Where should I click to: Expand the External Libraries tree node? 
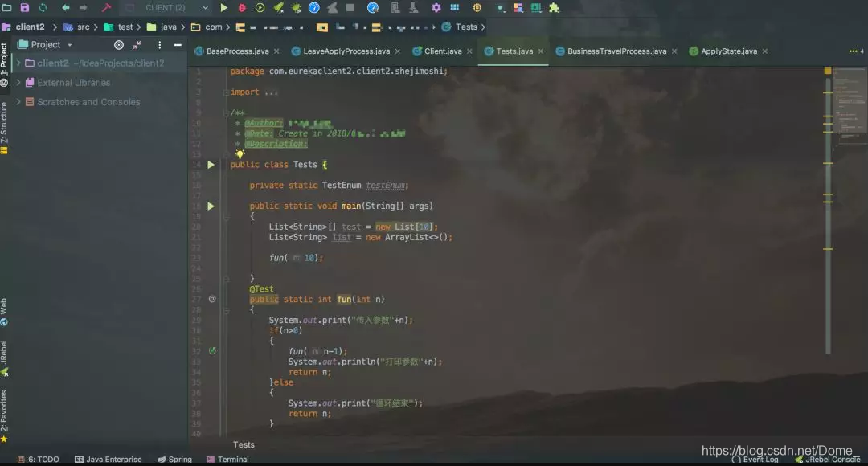pos(18,83)
